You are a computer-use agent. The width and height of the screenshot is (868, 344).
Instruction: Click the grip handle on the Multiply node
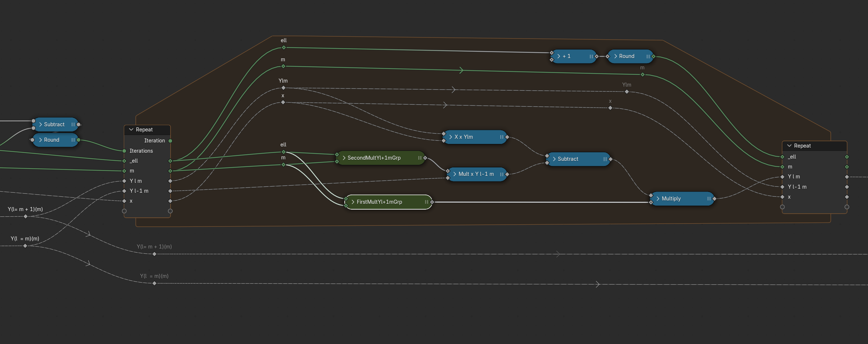point(709,199)
